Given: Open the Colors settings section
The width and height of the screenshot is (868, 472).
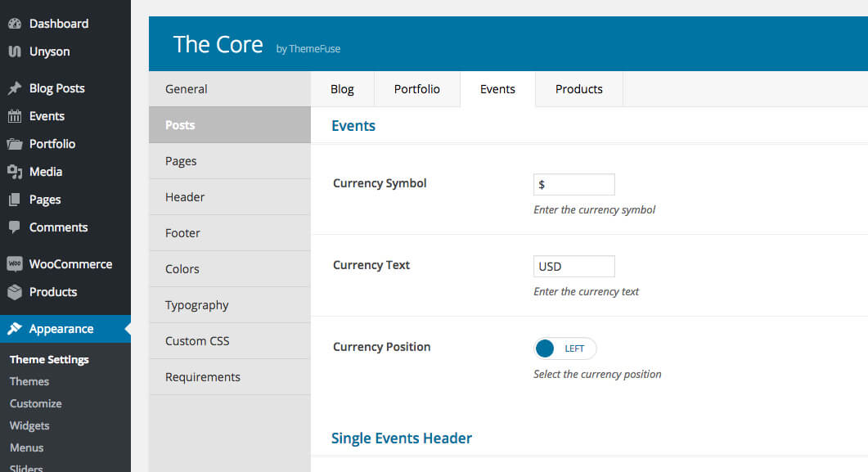Looking at the screenshot, I should pos(230,269).
